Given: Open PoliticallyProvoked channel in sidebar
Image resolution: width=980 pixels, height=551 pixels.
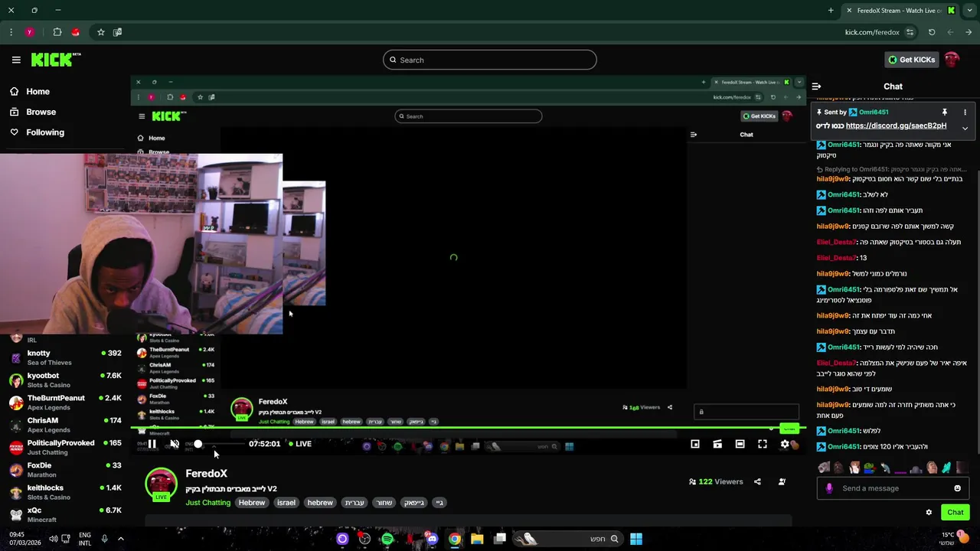Looking at the screenshot, I should 65,447.
